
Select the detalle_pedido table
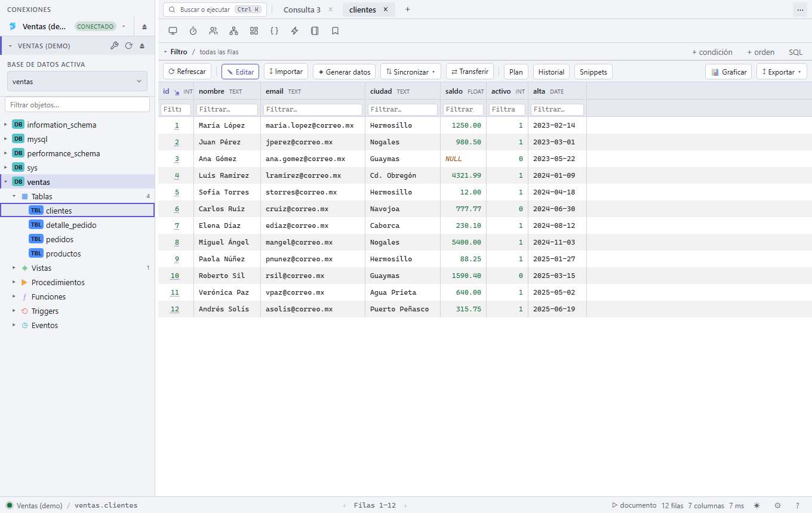pyautogui.click(x=71, y=225)
